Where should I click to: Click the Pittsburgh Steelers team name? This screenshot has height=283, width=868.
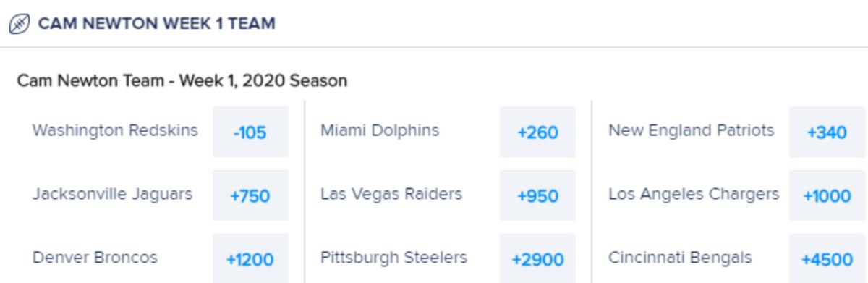click(x=394, y=258)
